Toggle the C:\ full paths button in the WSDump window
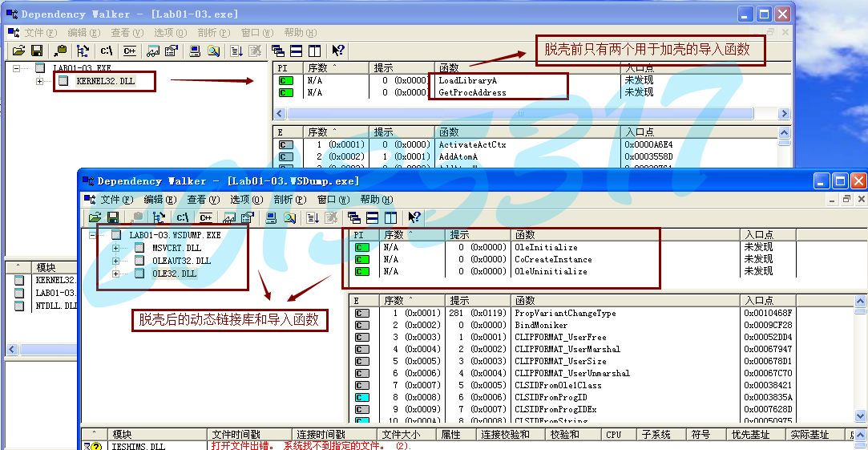 click(184, 217)
